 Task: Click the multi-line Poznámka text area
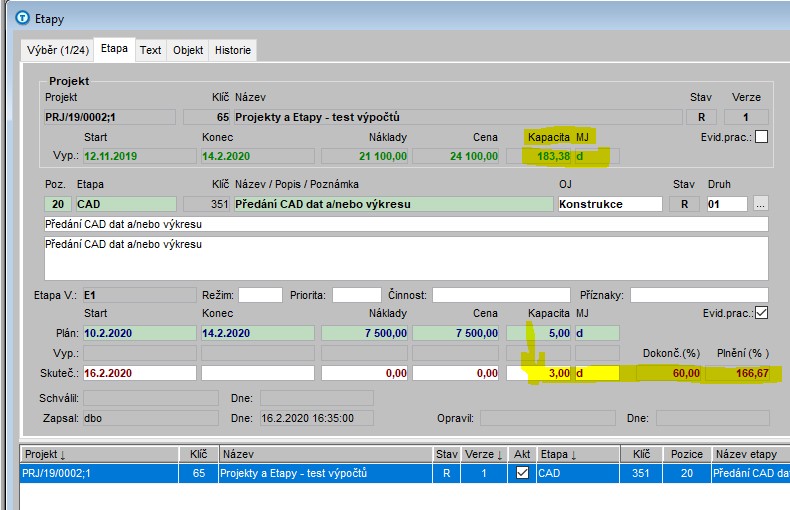click(406, 258)
